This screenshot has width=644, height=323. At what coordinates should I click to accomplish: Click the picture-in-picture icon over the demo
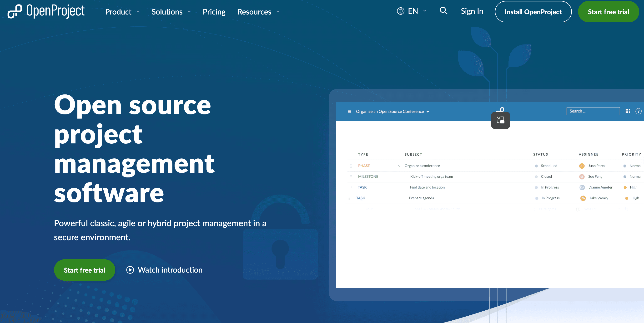tap(500, 120)
